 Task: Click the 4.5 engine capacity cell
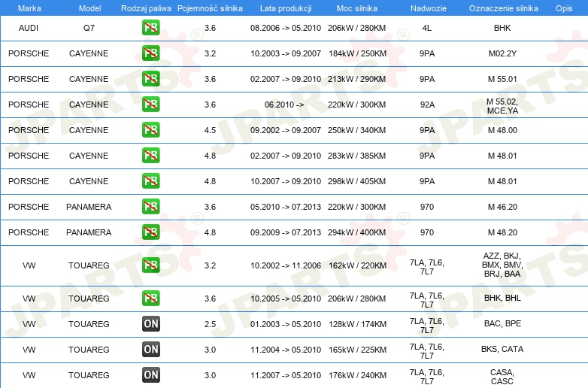click(x=210, y=130)
